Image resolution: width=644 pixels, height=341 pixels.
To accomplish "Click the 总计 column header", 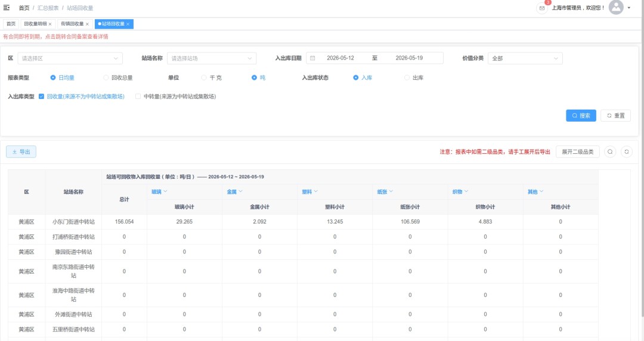I will [124, 199].
